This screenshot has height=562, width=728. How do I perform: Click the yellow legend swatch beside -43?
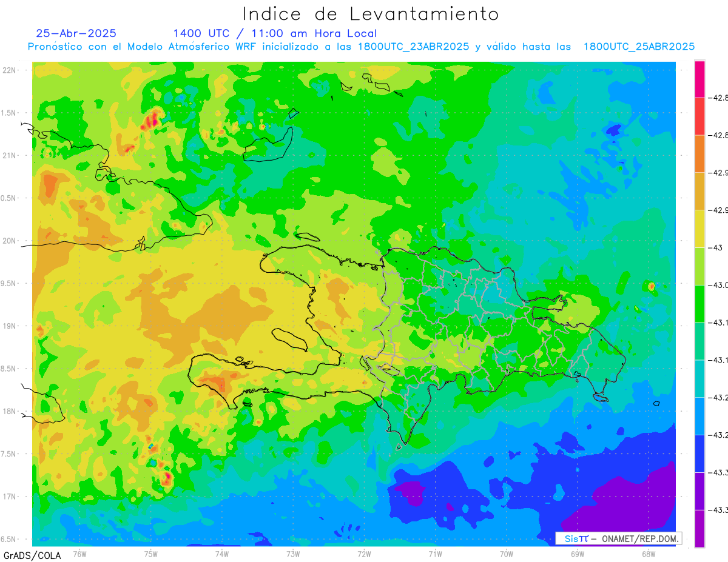(699, 229)
